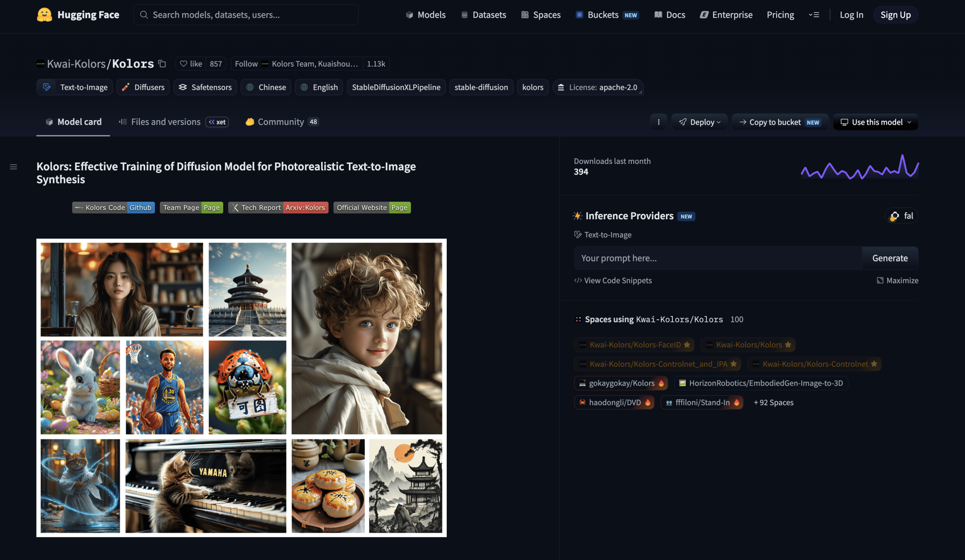
Task: Click the heart like button
Action: 191,64
